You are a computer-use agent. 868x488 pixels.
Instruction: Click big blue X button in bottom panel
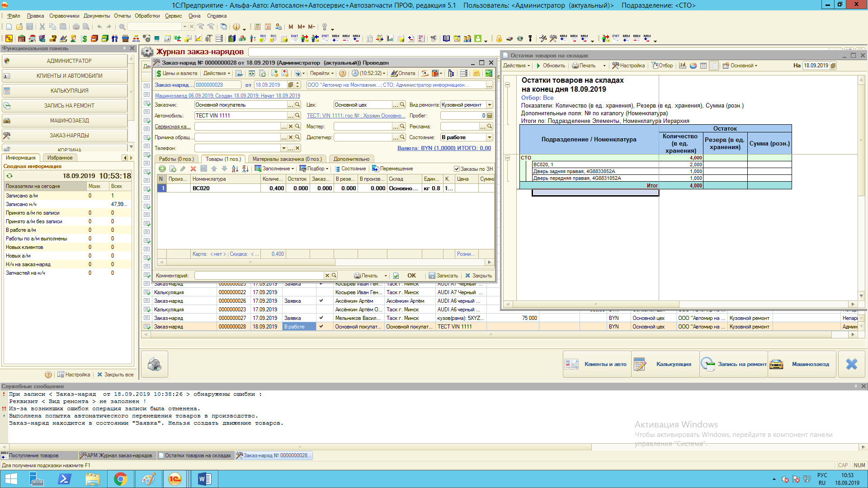coord(852,364)
